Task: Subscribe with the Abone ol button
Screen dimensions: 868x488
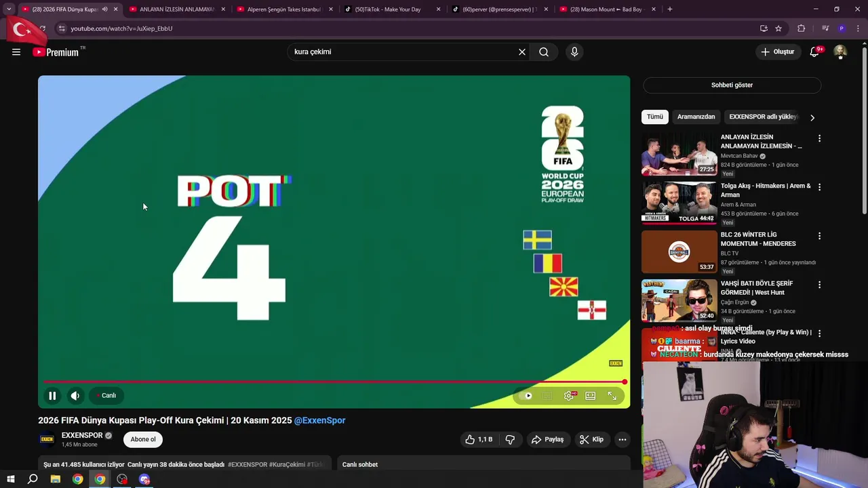Action: [143, 439]
